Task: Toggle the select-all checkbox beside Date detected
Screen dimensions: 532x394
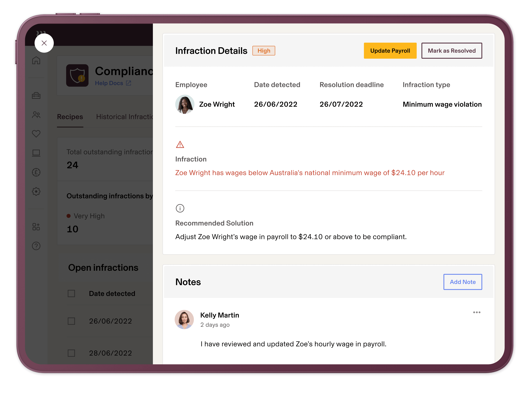Action: coord(71,293)
